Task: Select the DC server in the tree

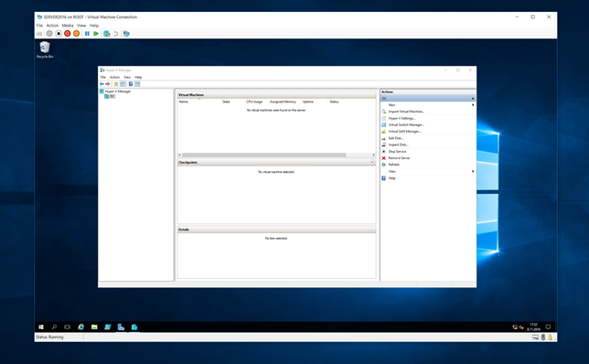Action: [x=110, y=97]
